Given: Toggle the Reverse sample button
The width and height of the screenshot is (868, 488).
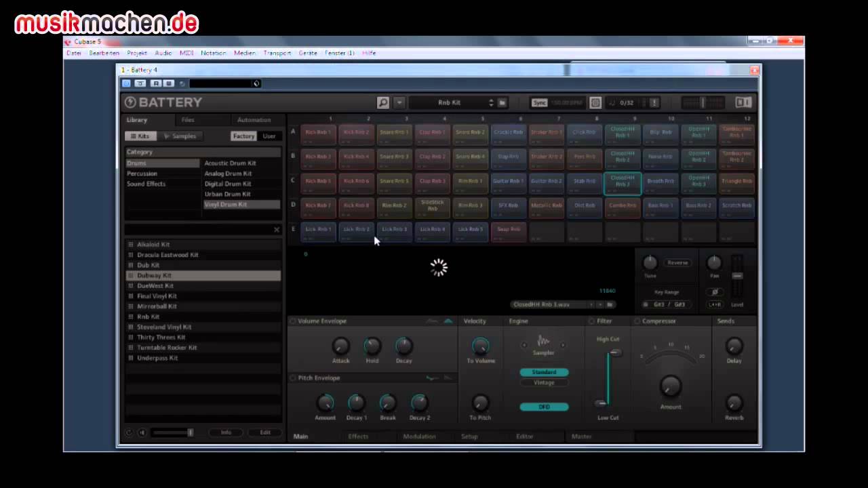Looking at the screenshot, I should (677, 262).
